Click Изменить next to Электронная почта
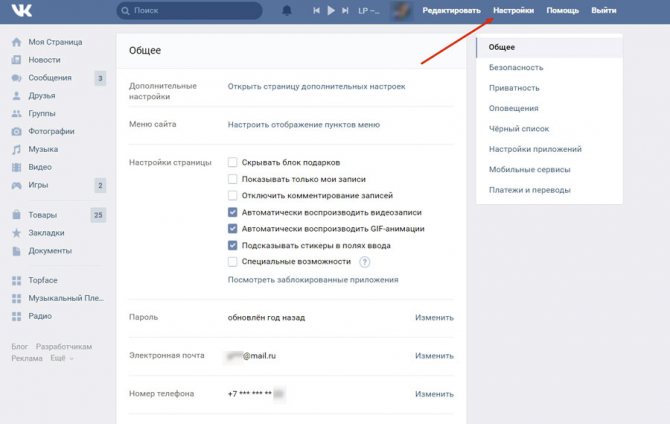 tap(434, 356)
